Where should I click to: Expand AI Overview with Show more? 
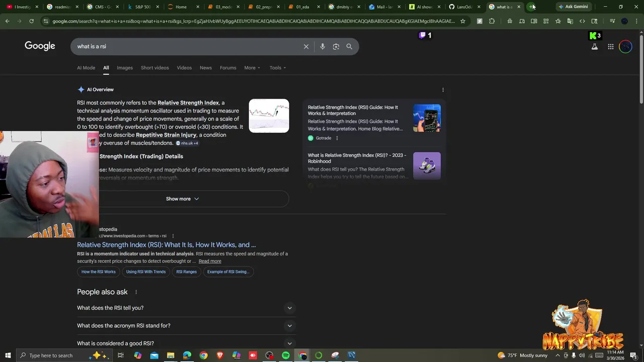(x=183, y=199)
